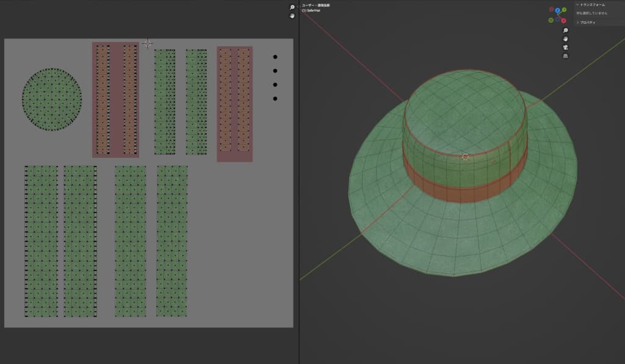Viewport: 625px width, 364px height.
Task: Click the zoom magnifier icon in UV editor
Action: pos(292,7)
